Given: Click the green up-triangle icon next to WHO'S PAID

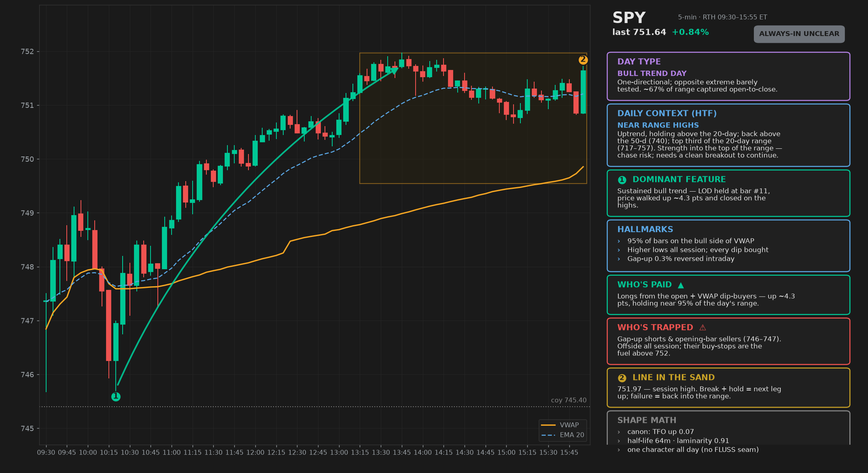Looking at the screenshot, I should (681, 285).
